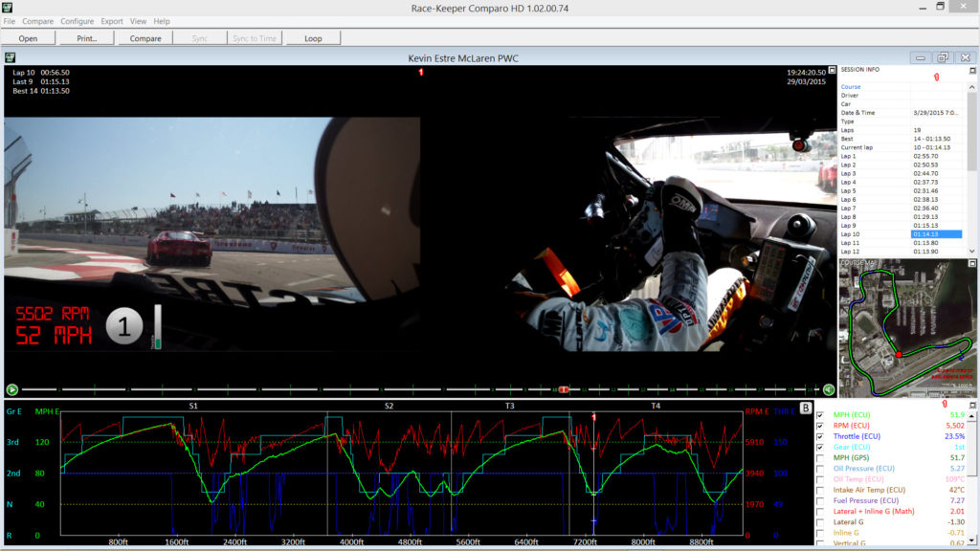Open the Export menu

(x=112, y=21)
